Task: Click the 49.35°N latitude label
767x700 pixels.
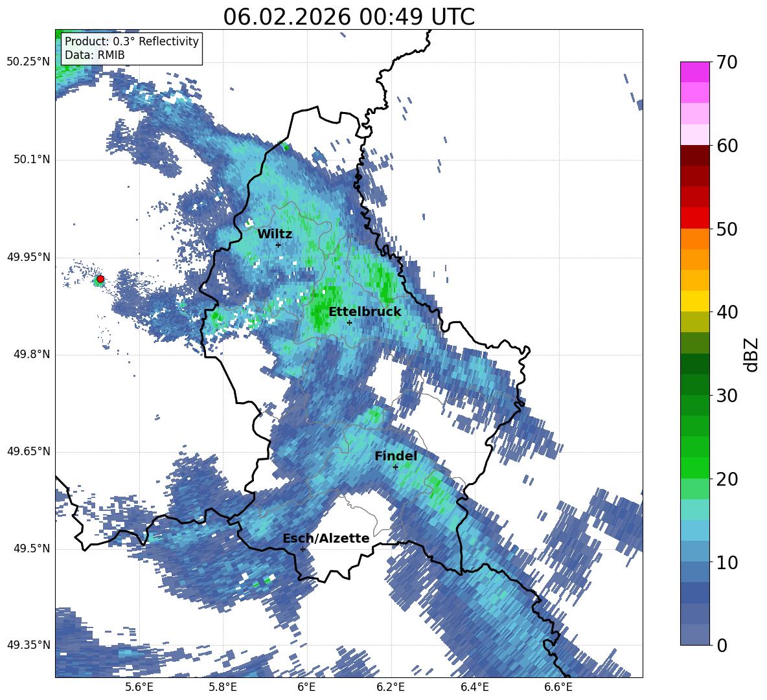Action: (x=29, y=645)
